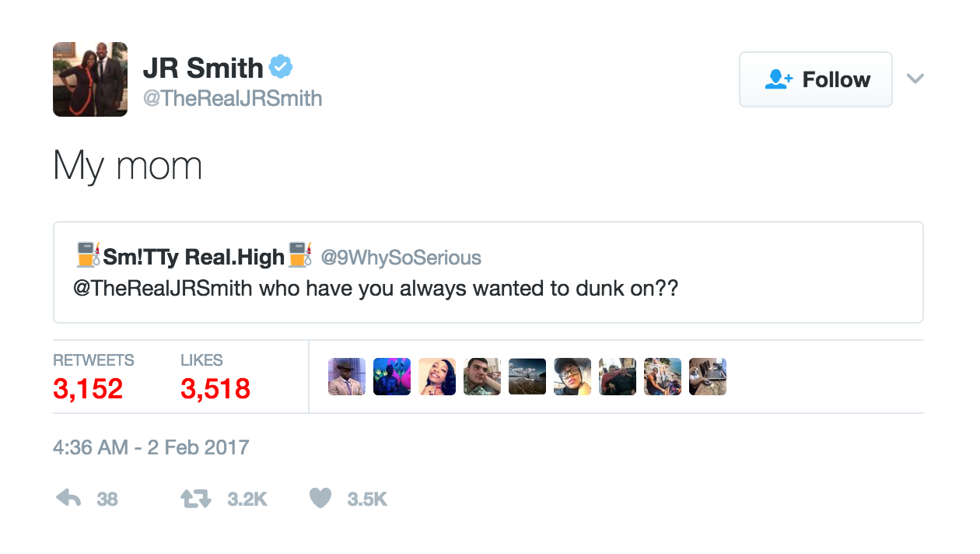
Task: Click the 4:36 AM - 2 Feb 2017 timestamp
Action: [151, 448]
